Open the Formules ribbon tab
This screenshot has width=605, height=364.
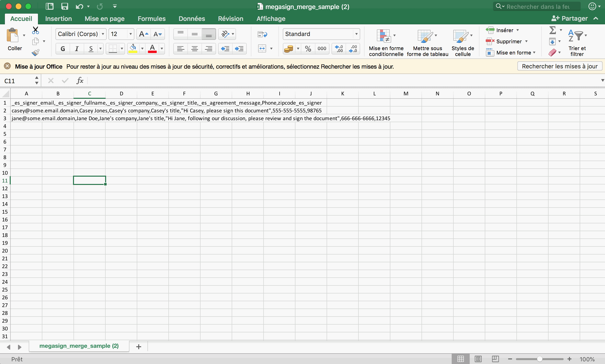151,19
